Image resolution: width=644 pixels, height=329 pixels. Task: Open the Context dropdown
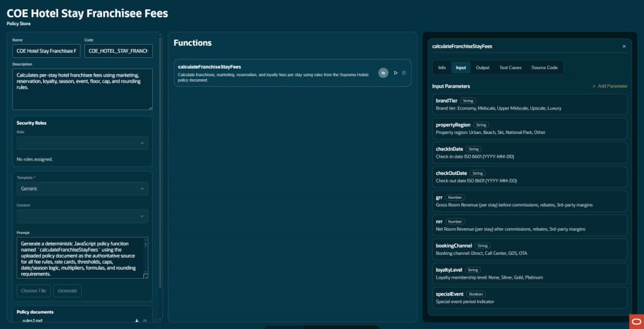pos(82,216)
